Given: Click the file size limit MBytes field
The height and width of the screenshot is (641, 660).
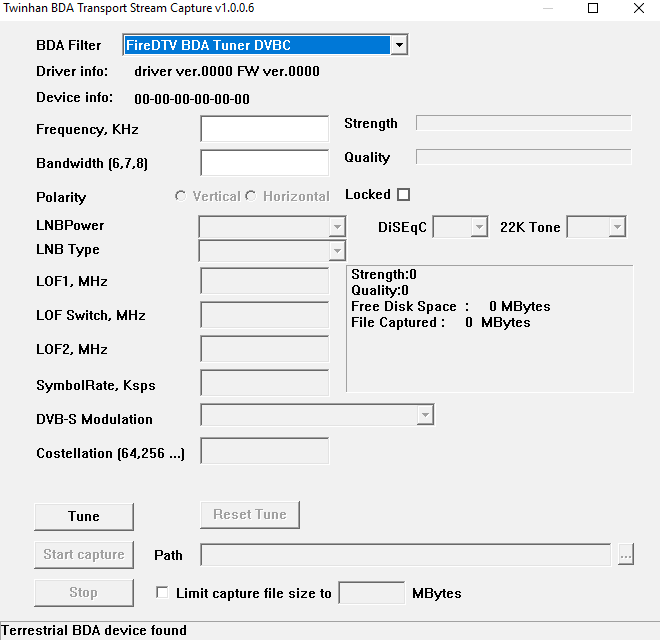Looking at the screenshot, I should coord(372,593).
